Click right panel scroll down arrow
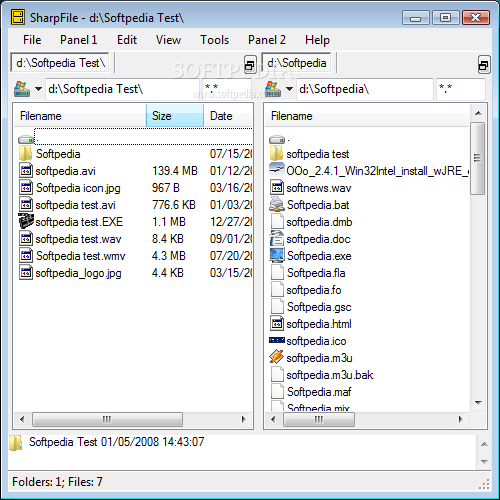Image resolution: width=500 pixels, height=500 pixels. [478, 403]
